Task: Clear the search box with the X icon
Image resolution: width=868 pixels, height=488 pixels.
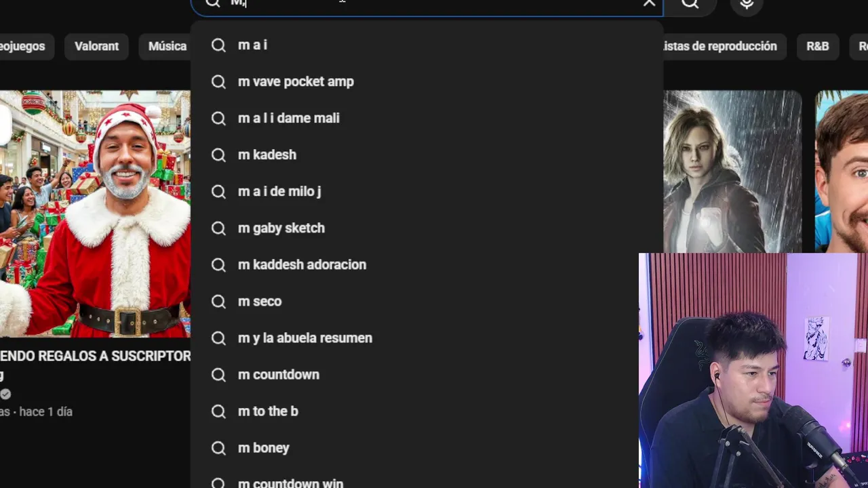Action: (x=649, y=3)
